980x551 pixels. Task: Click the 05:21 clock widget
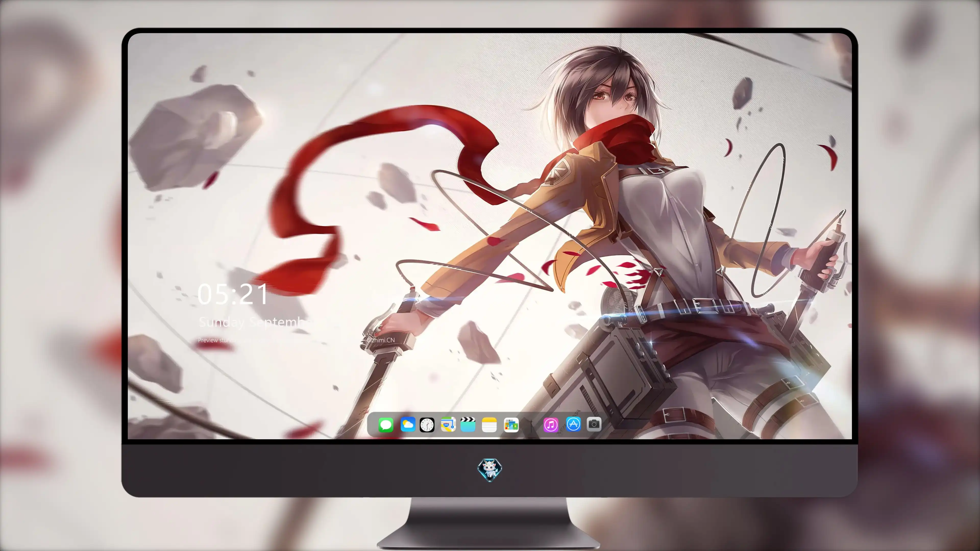[233, 294]
